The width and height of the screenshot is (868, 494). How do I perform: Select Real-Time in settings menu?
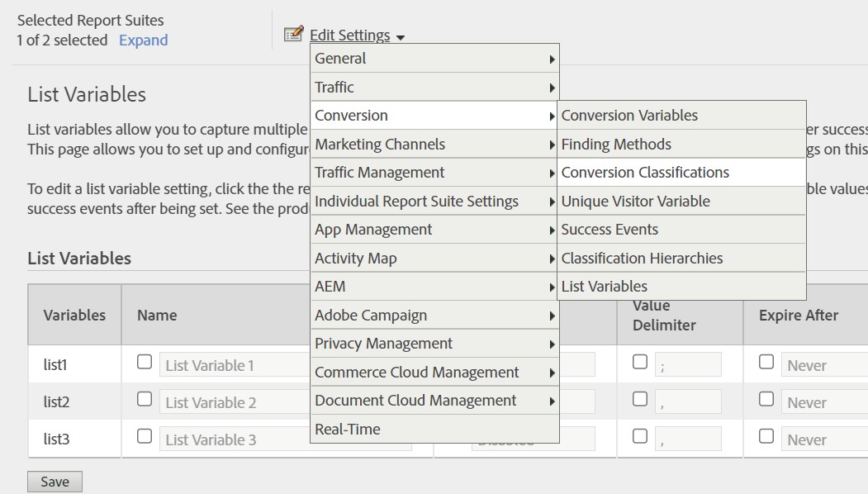pyautogui.click(x=348, y=430)
